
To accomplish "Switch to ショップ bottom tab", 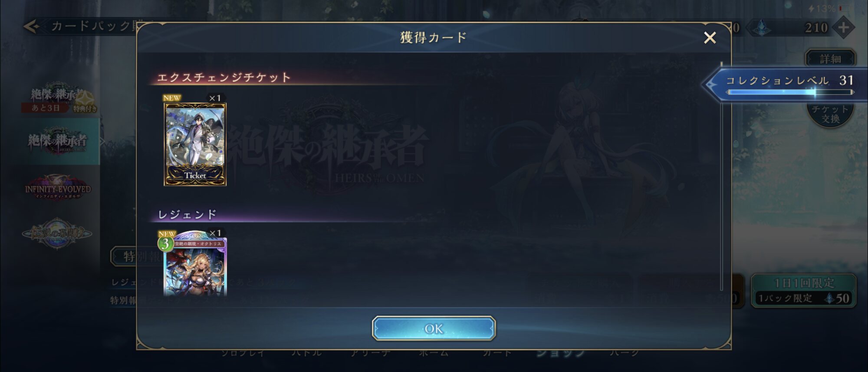I will tap(561, 353).
